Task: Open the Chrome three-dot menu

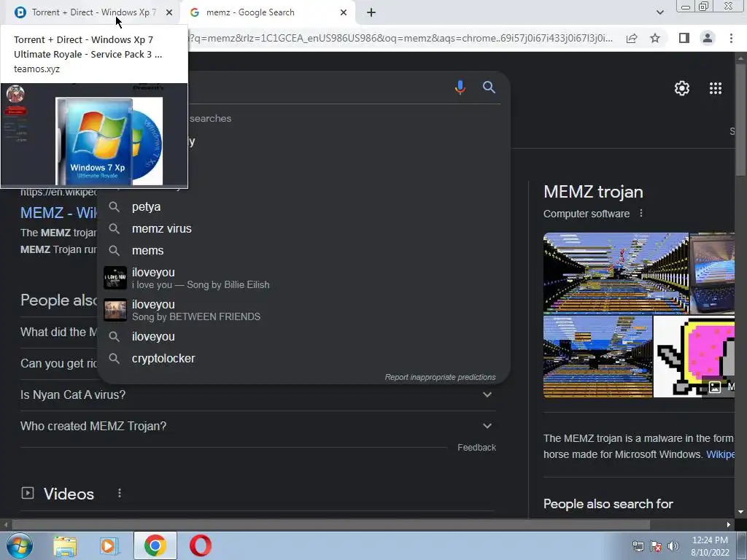Action: pos(731,38)
